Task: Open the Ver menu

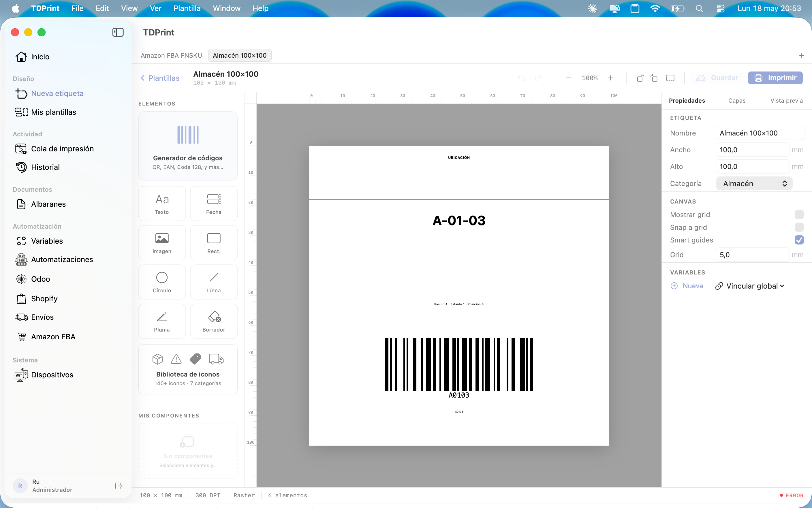Action: click(155, 8)
